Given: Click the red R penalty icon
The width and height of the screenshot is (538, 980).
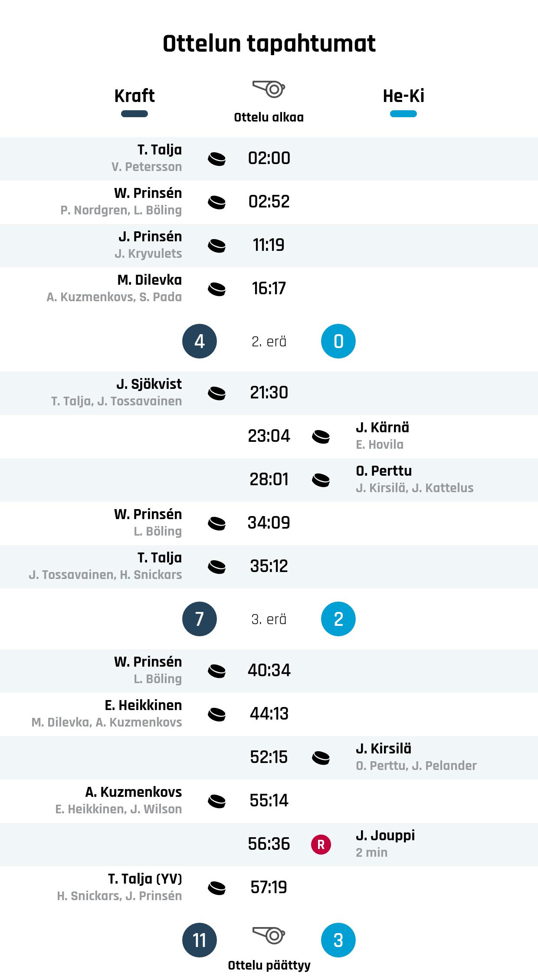Looking at the screenshot, I should point(321,845).
